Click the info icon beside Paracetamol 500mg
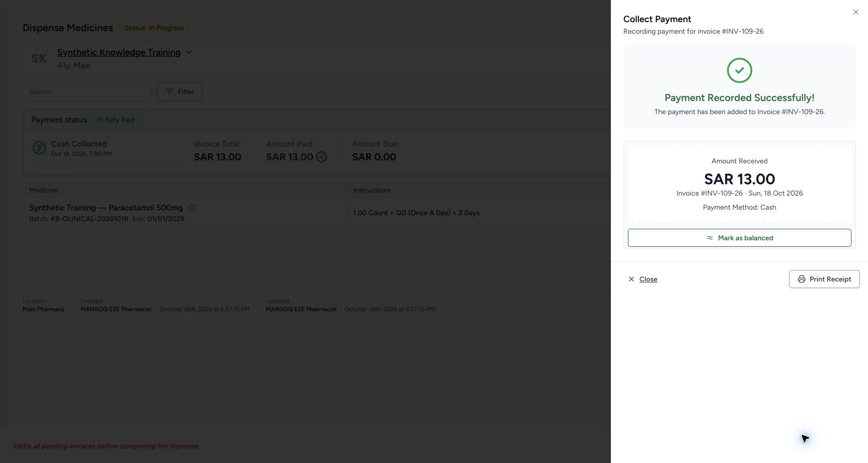The width and height of the screenshot is (868, 463). pyautogui.click(x=192, y=208)
